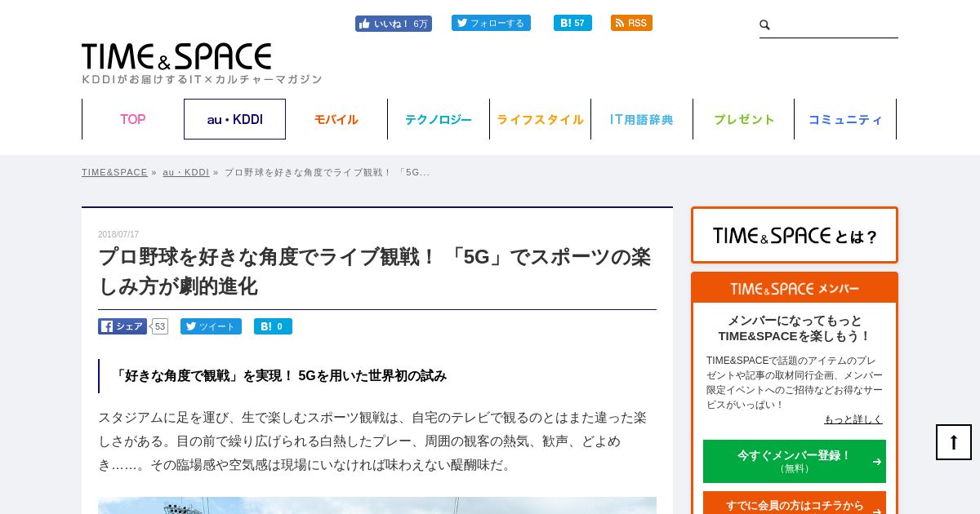
Task: Open the RSS feed button
Action: click(x=631, y=23)
